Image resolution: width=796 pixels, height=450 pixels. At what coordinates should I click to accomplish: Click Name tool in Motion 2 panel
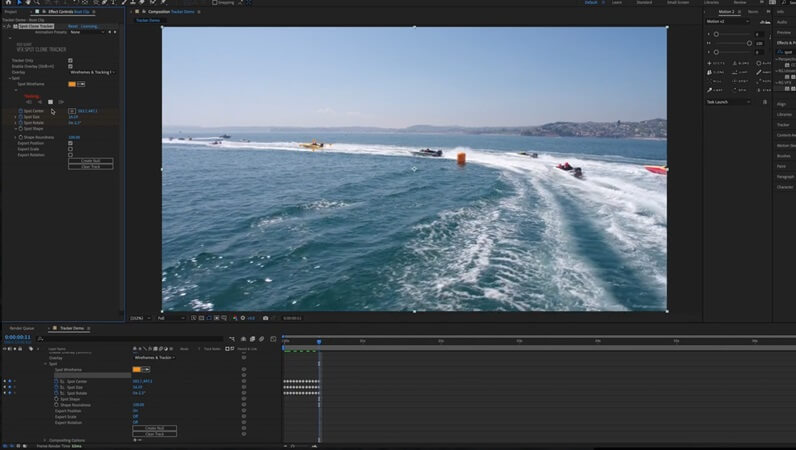[763, 72]
